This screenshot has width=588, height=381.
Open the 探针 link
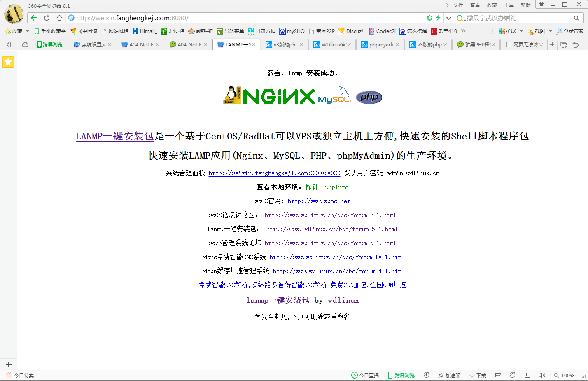(312, 187)
